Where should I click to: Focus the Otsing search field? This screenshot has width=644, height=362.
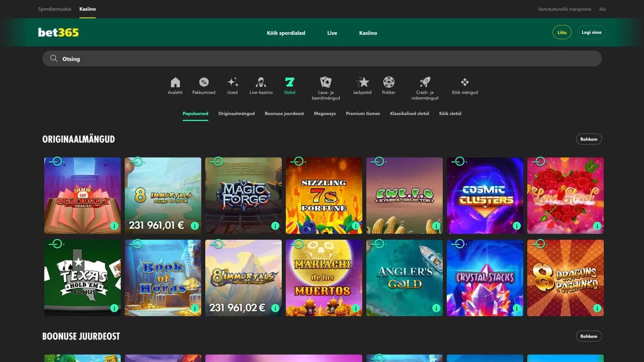[322, 58]
